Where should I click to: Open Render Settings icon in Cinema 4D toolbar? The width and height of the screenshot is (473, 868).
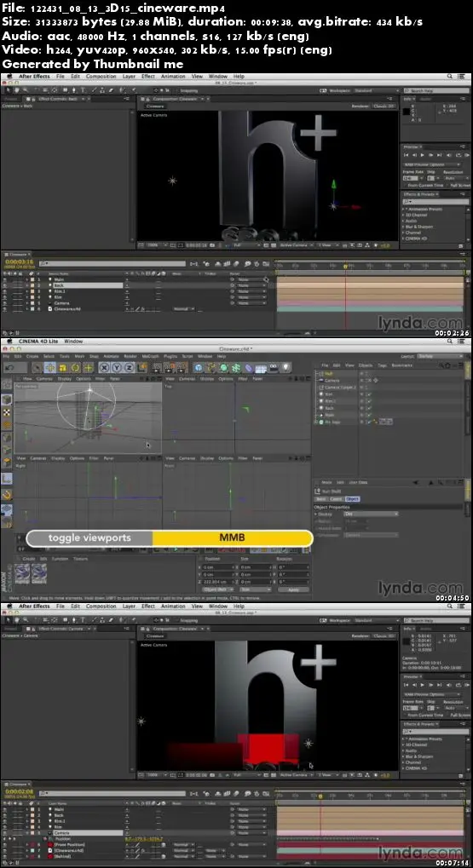click(x=180, y=368)
